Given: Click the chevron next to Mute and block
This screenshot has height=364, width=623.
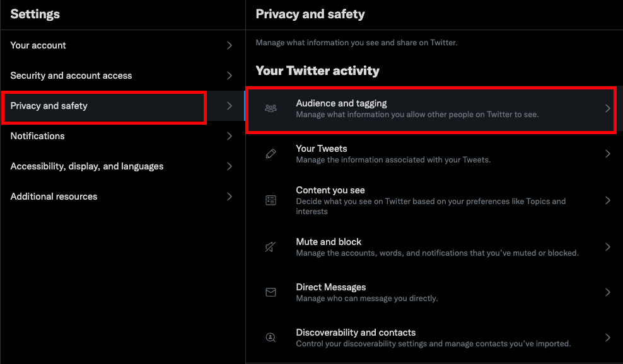Looking at the screenshot, I should coord(607,247).
